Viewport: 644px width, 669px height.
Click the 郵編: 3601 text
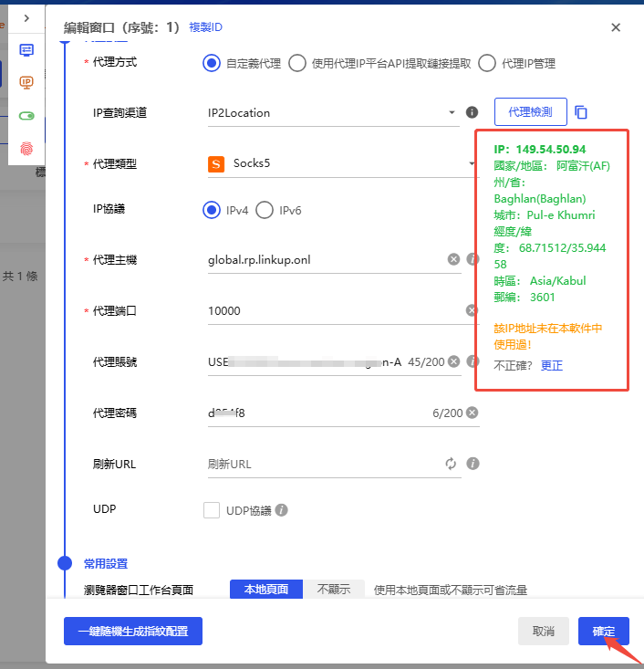(525, 297)
